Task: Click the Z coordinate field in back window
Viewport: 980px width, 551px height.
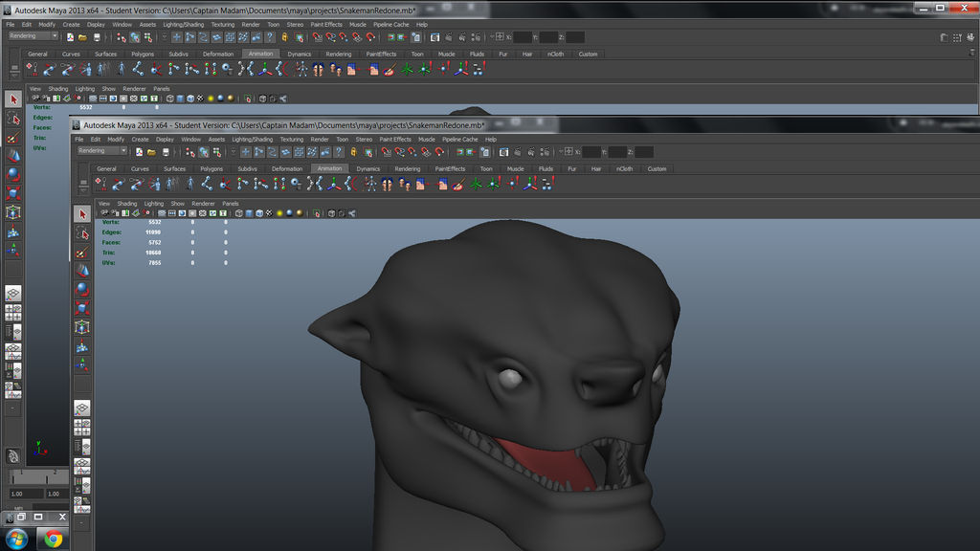Action: (575, 37)
